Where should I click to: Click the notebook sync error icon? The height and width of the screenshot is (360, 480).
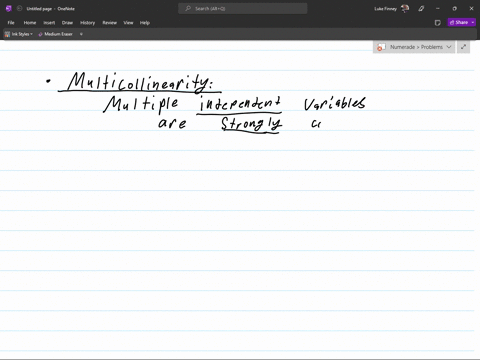pos(380,47)
